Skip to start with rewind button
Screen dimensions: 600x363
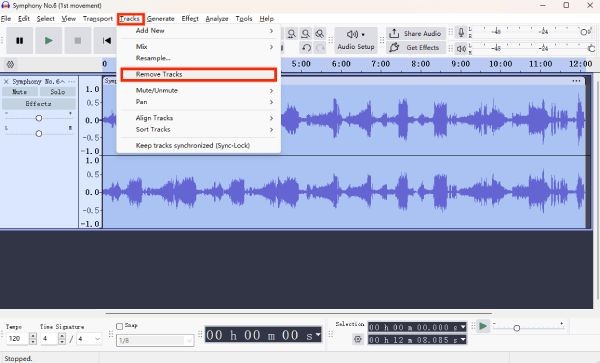pos(106,41)
